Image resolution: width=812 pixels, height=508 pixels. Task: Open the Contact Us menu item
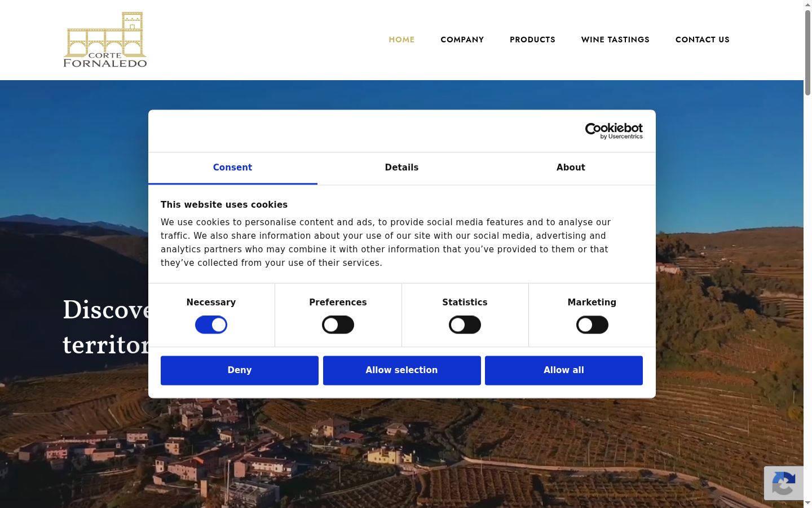[702, 40]
